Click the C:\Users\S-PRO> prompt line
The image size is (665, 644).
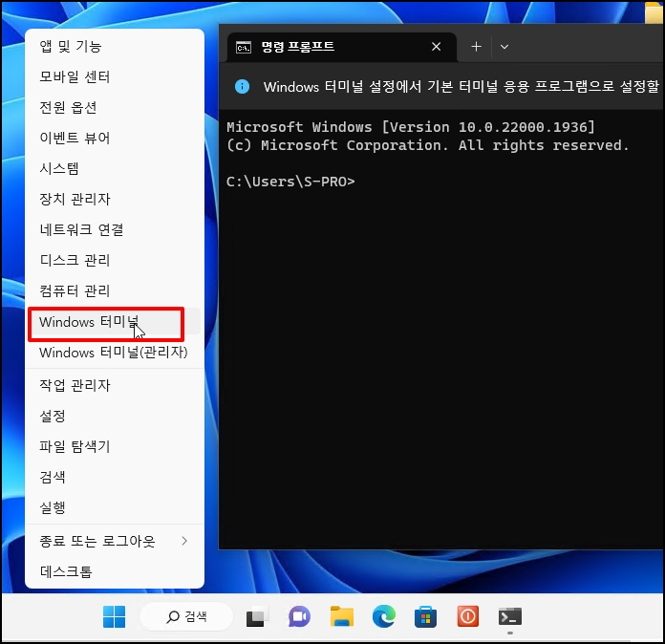pos(290,182)
